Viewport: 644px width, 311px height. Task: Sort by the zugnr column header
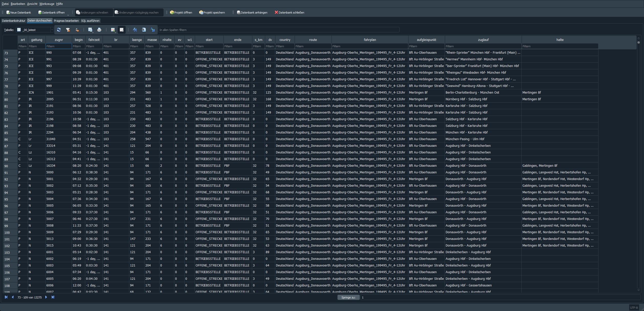[x=59, y=40]
